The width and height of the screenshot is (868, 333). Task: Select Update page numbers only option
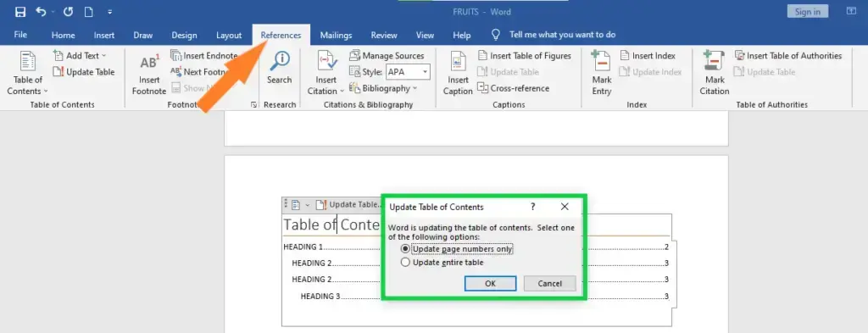coord(457,249)
